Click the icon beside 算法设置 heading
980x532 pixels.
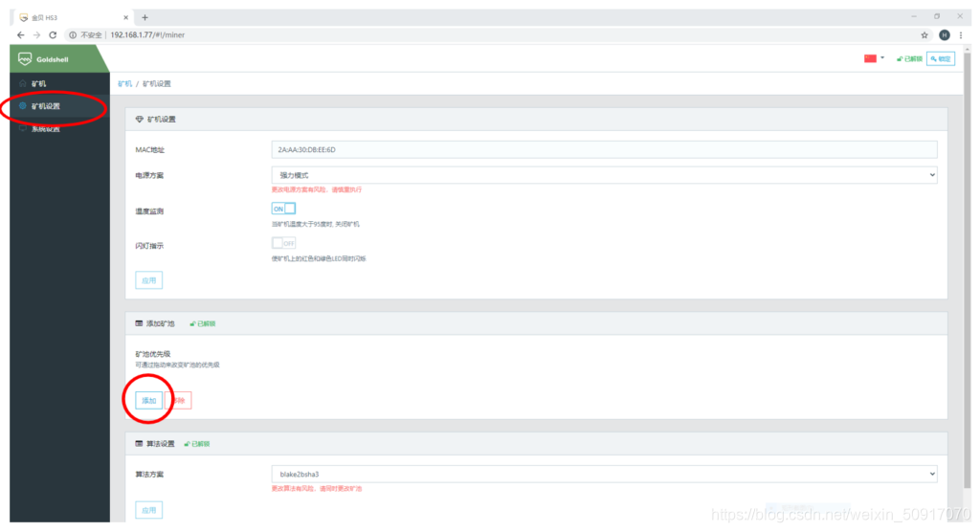pos(139,443)
